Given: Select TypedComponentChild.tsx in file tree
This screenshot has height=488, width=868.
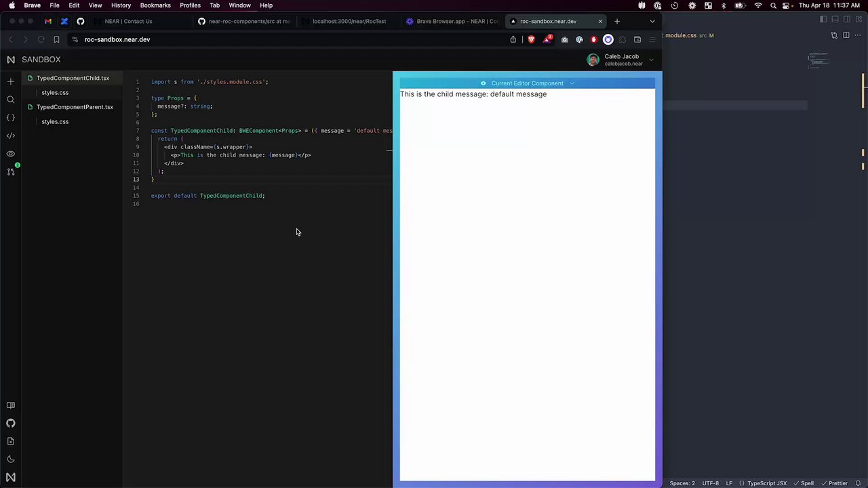Looking at the screenshot, I should click(x=73, y=78).
